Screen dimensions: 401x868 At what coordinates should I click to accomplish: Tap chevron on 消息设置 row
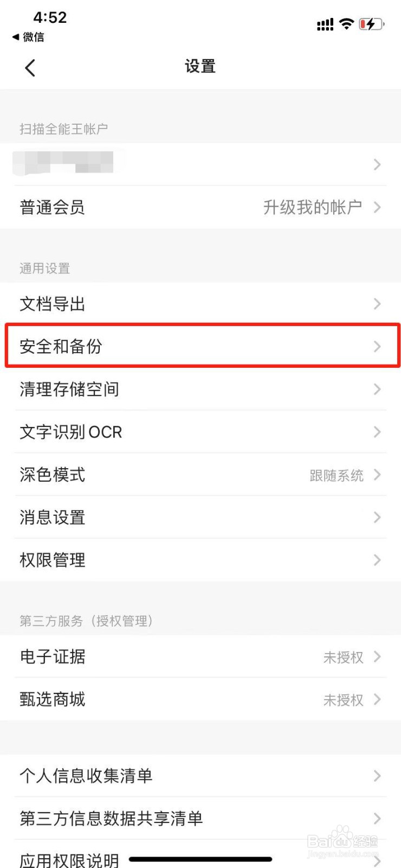point(377,518)
